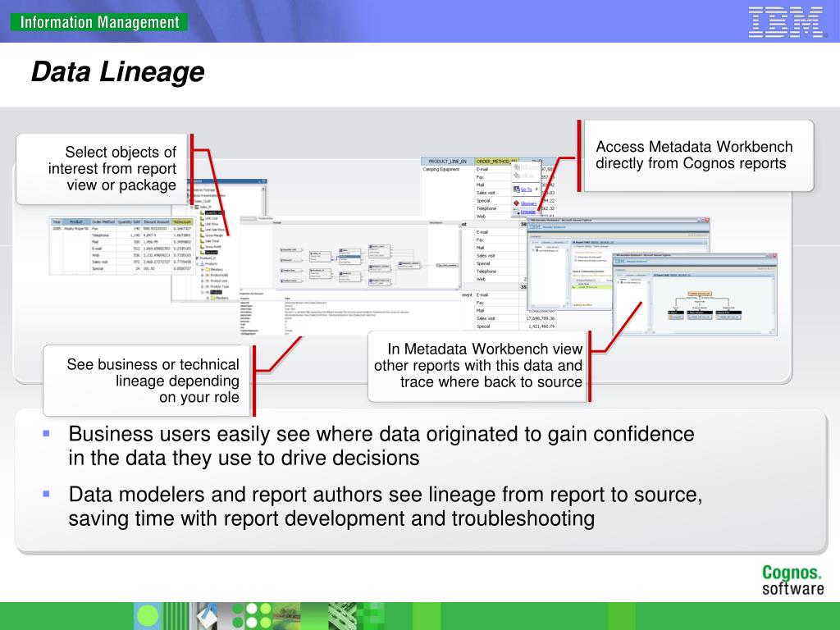840x630 pixels.
Task: Select Products_D dimension in tree
Action: [208, 258]
